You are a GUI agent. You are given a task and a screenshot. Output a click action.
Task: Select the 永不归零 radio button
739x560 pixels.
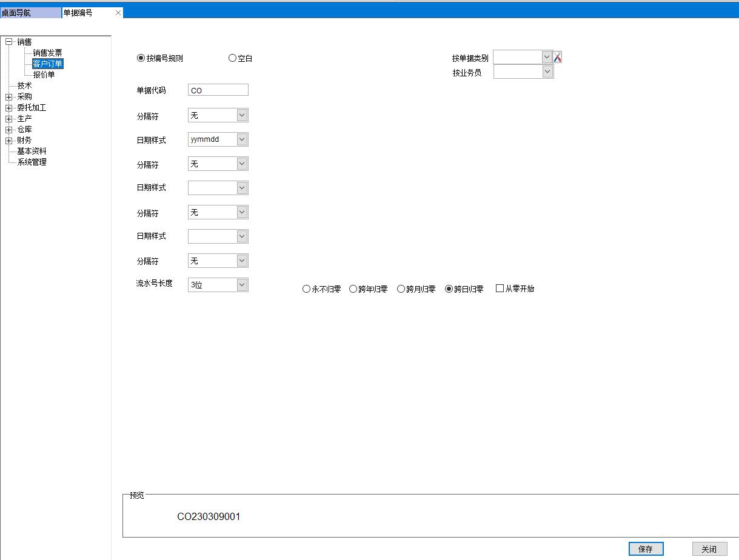click(306, 289)
